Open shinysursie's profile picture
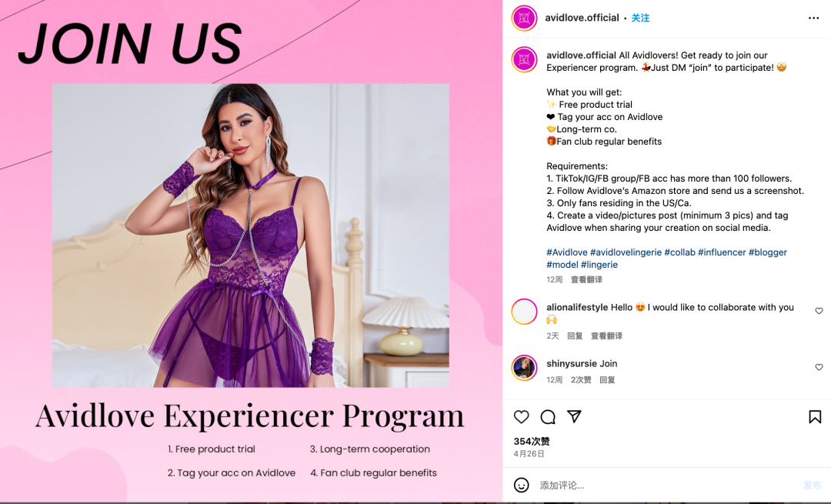This screenshot has height=504, width=831. (x=524, y=368)
